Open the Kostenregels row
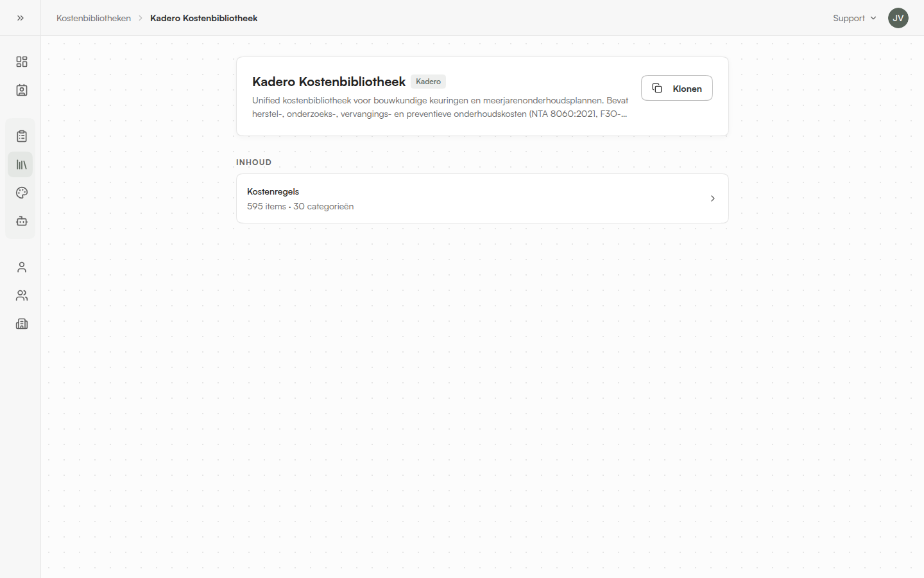 (483, 198)
